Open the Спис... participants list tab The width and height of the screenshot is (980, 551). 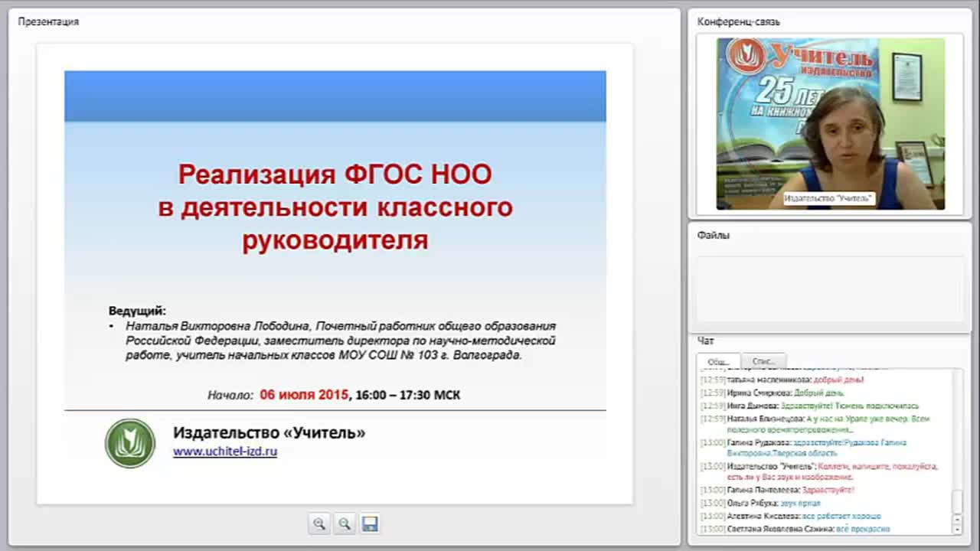[764, 361]
